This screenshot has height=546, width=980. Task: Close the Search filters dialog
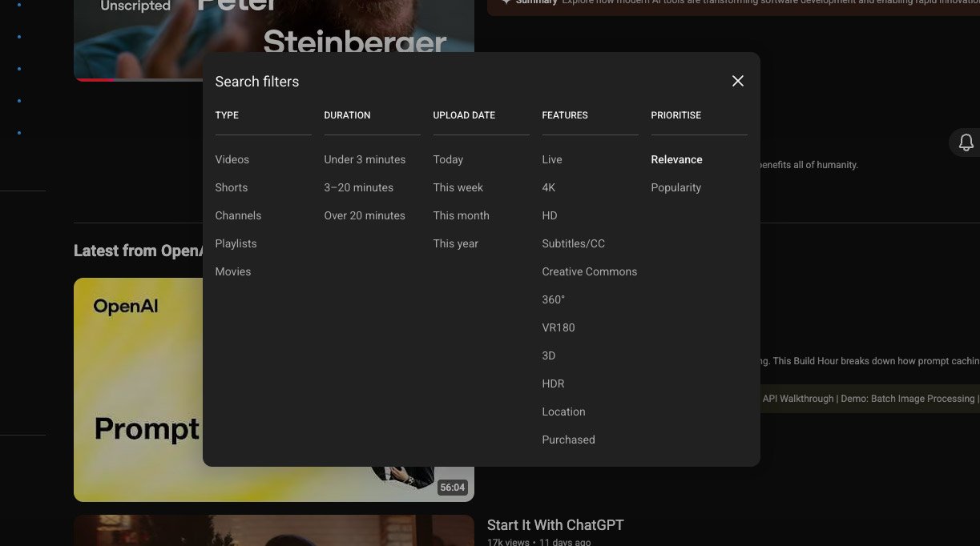738,81
